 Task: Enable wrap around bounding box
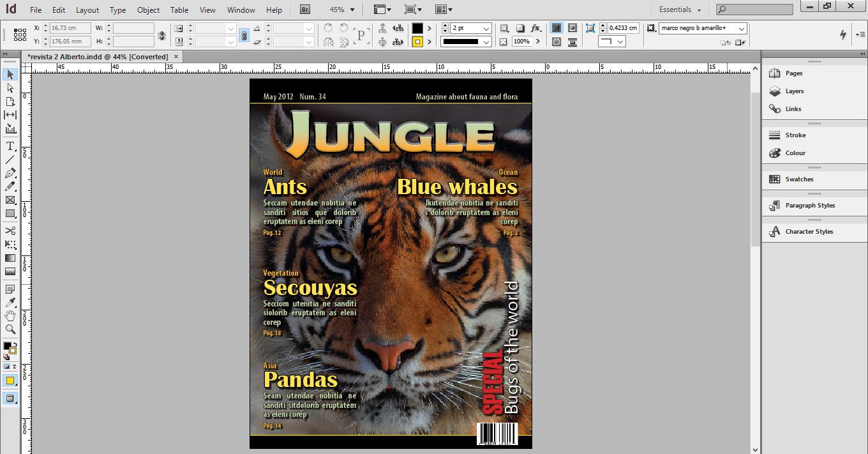[572, 29]
